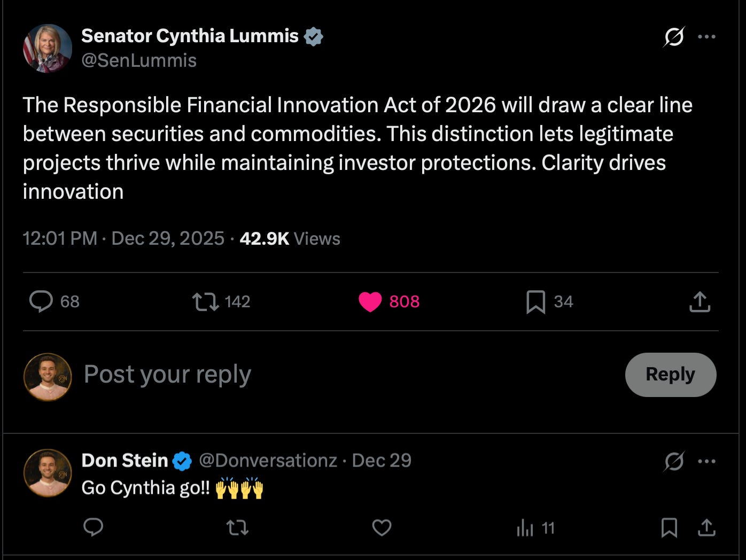
Task: Unlike the post with 808 likes
Action: (370, 302)
